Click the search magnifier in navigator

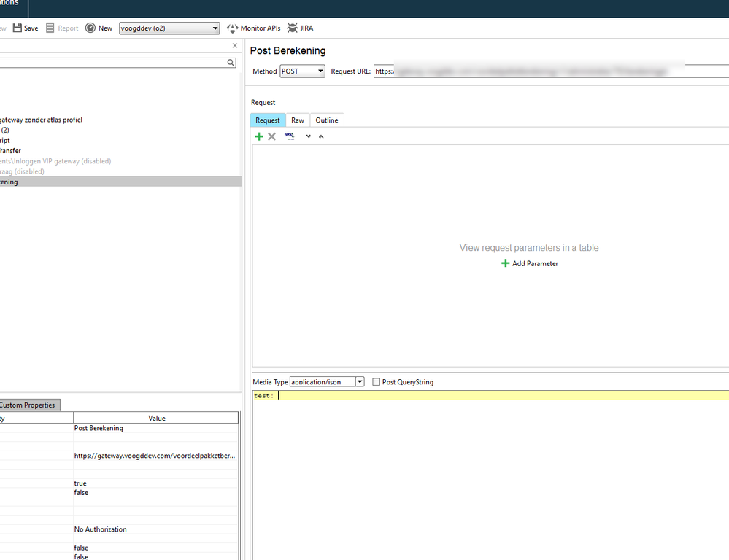point(231,63)
